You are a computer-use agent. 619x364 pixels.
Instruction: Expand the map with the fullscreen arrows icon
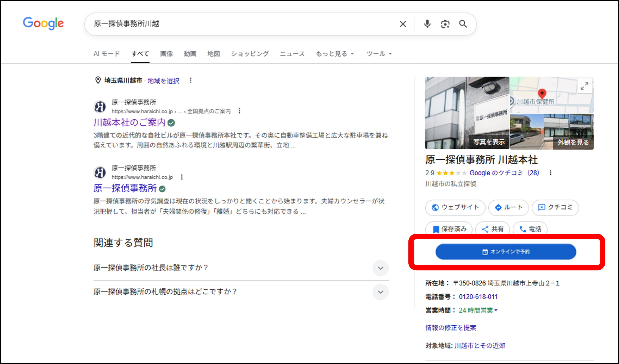tap(584, 86)
